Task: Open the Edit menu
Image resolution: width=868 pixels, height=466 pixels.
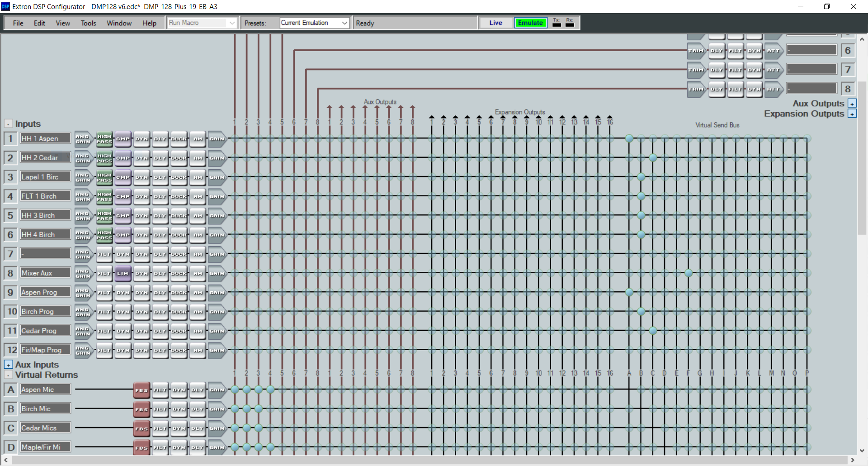Action: point(39,23)
